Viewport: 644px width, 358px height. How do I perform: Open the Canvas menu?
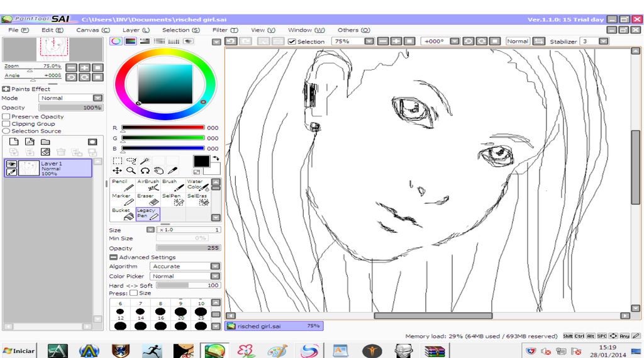pos(92,30)
